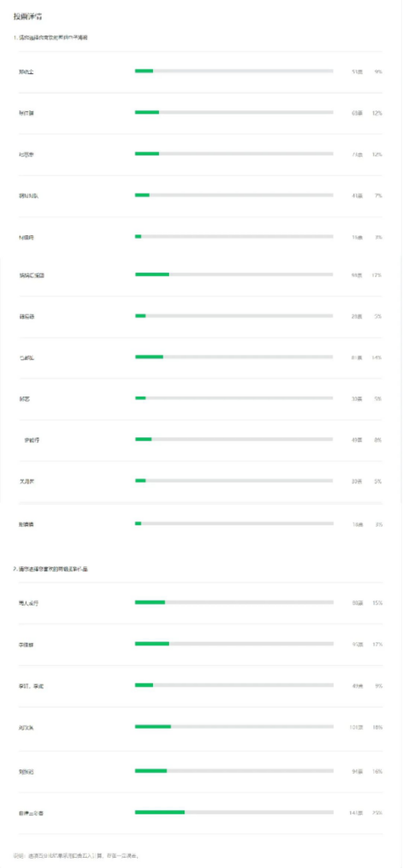The image size is (403, 868).
Task: Click the progress bar showing 101票 18%
Action: (x=234, y=727)
